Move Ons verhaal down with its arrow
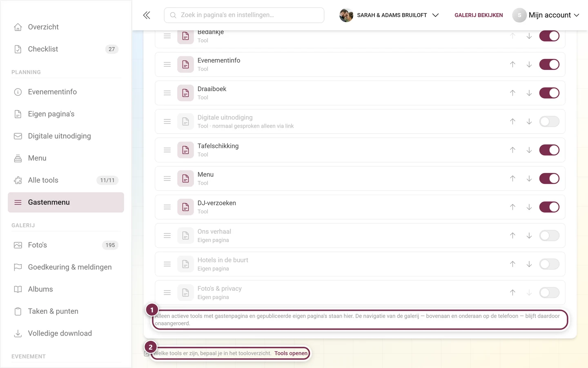The width and height of the screenshot is (588, 368). (x=529, y=236)
